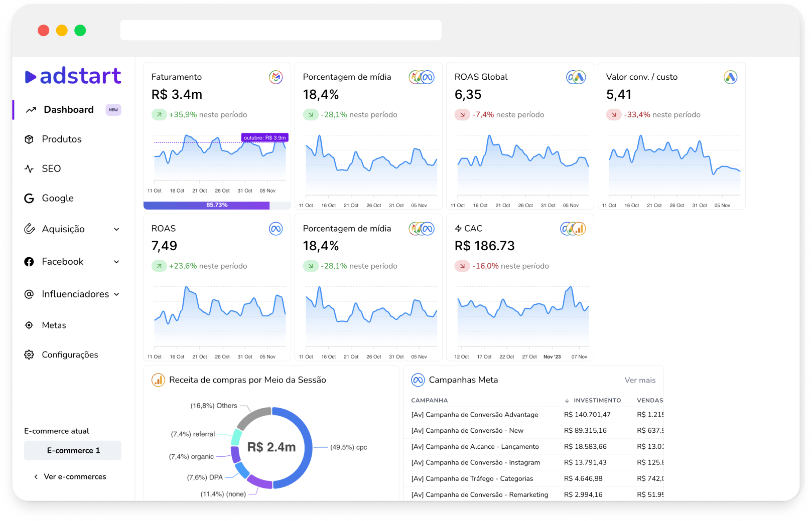Open the Google section
The height and width of the screenshot is (521, 812).
click(x=58, y=199)
